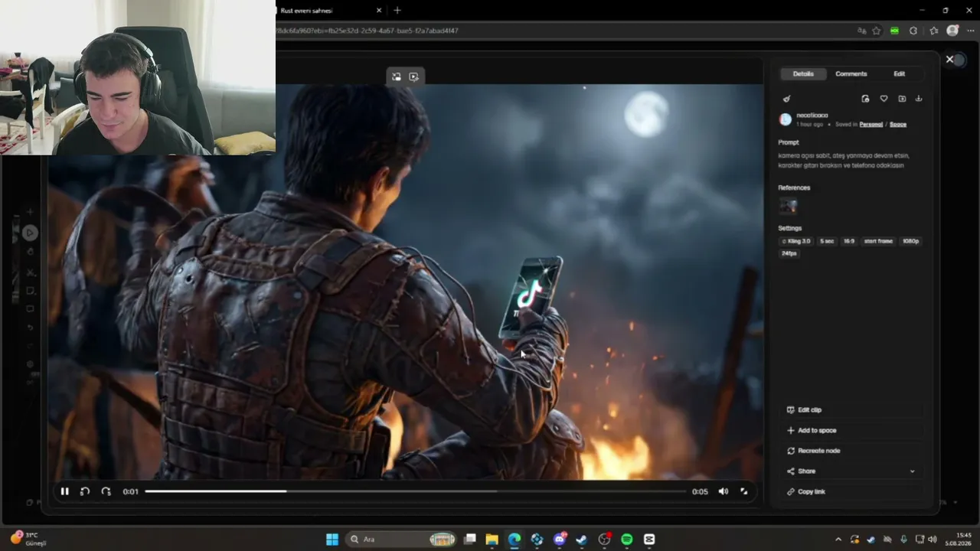Save clip using the folder-add icon

pos(902,99)
